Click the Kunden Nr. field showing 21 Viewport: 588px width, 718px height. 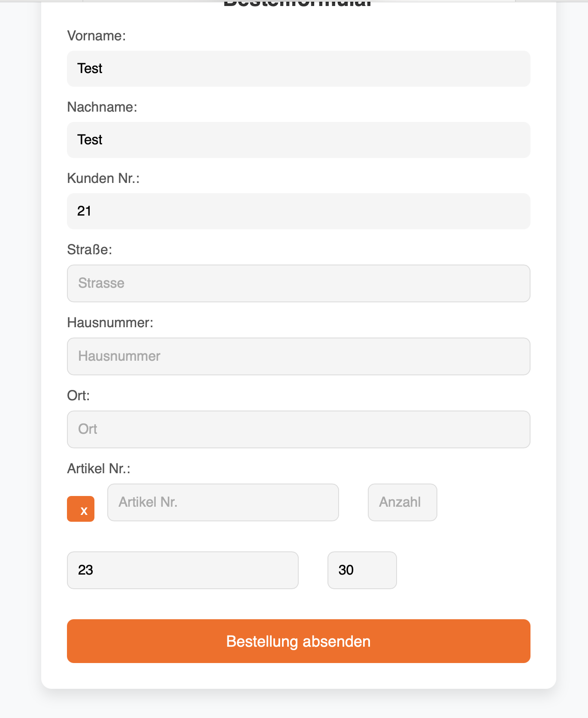298,211
